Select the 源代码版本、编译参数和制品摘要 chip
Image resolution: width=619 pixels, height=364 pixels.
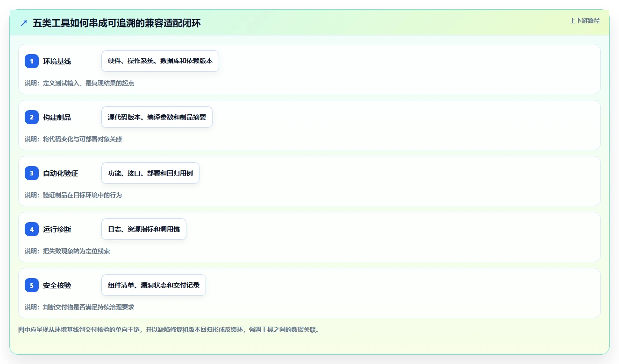(x=157, y=117)
